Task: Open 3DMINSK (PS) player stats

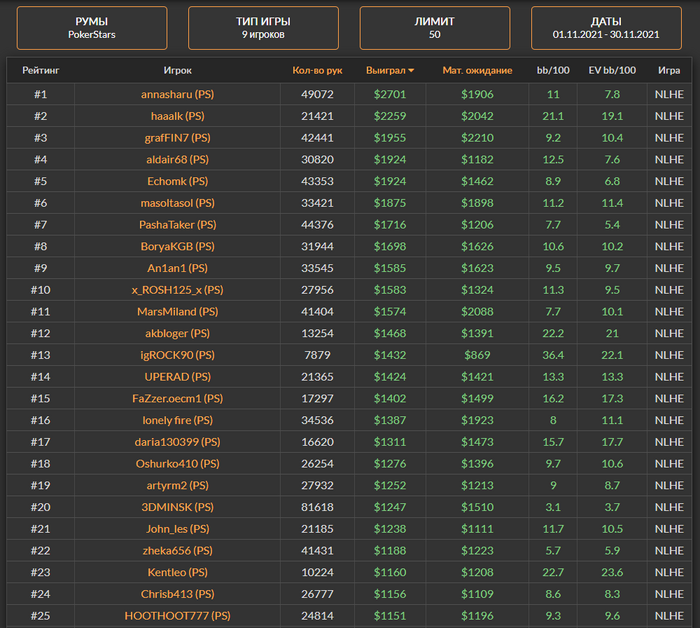Action: pyautogui.click(x=177, y=507)
